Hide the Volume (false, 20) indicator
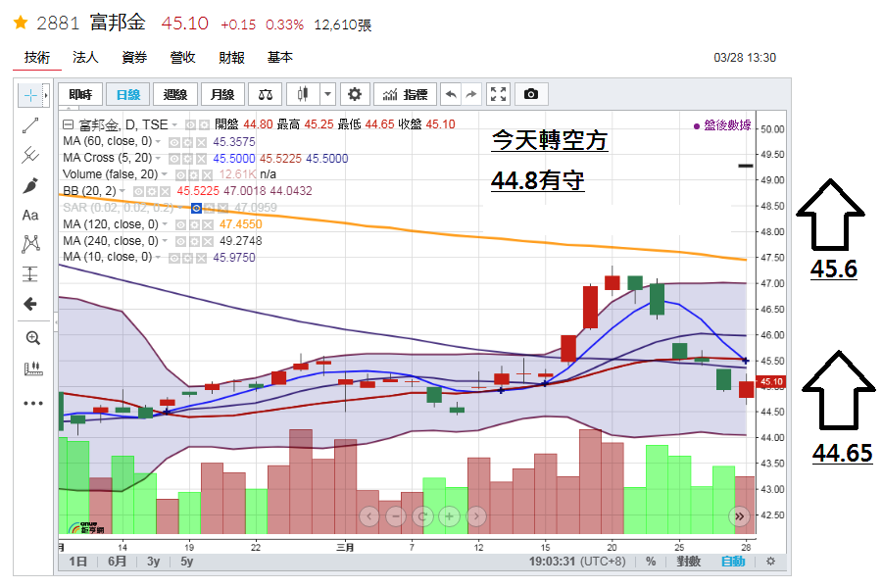The width and height of the screenshot is (882, 588). [x=181, y=175]
